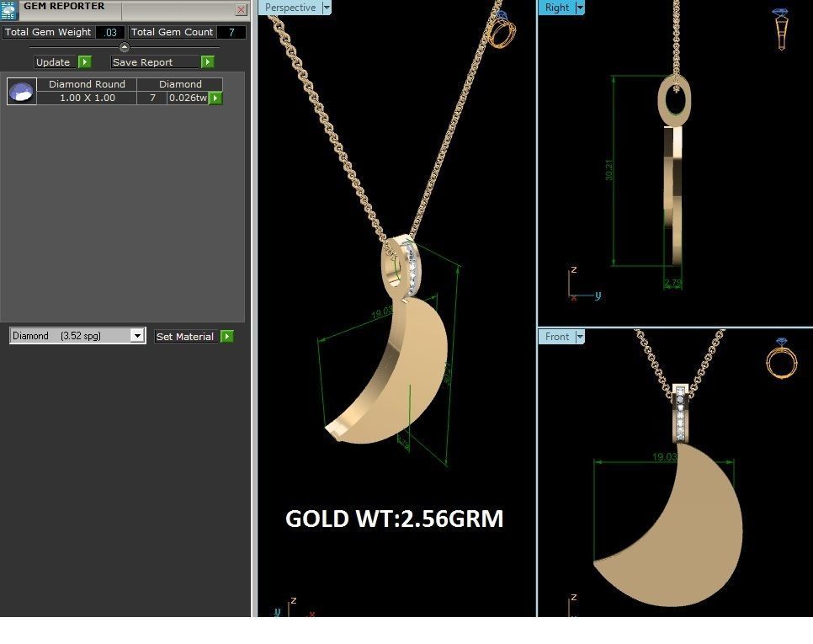
Task: Click the 0.026tw weight cell
Action: coord(188,98)
